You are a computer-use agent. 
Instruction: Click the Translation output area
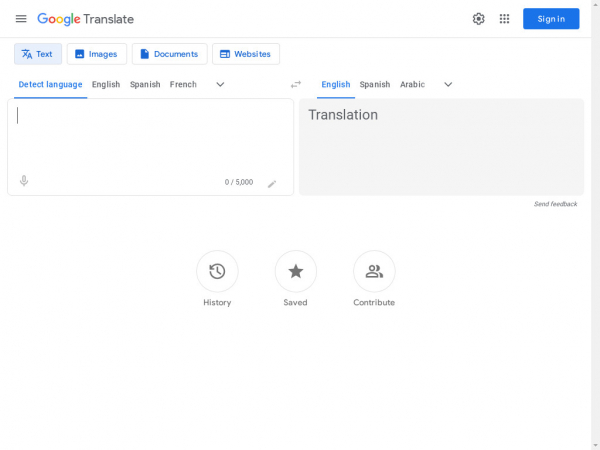441,147
